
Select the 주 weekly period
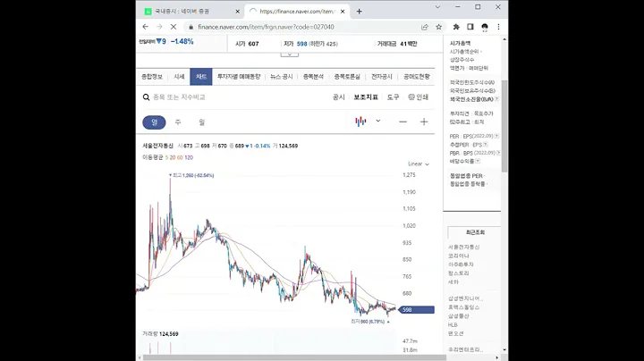(x=178, y=122)
